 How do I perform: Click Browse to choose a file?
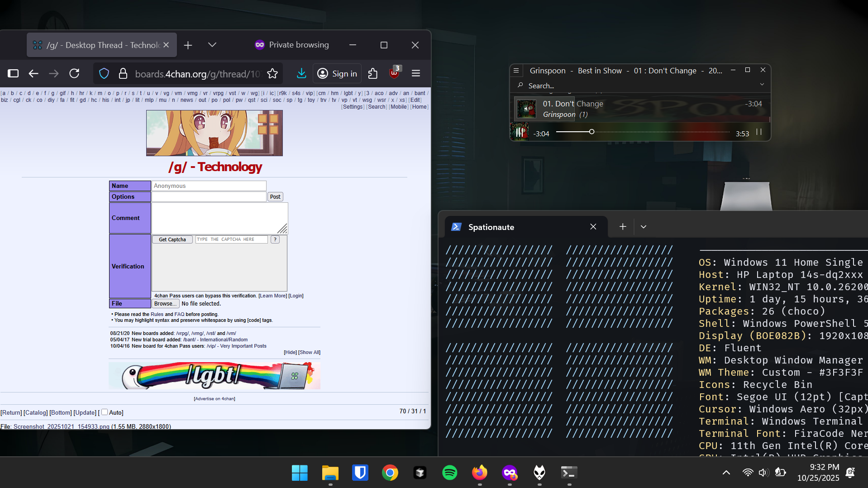[166, 304]
